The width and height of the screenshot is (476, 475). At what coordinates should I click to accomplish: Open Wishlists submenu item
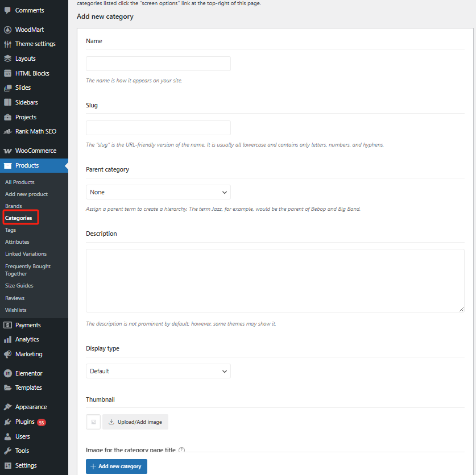click(x=15, y=310)
